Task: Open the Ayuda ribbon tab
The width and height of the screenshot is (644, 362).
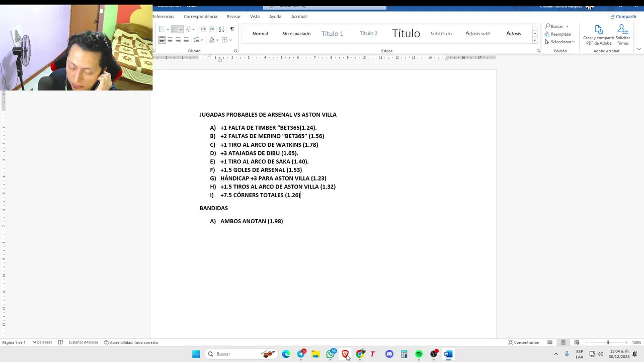Action: [275, 17]
